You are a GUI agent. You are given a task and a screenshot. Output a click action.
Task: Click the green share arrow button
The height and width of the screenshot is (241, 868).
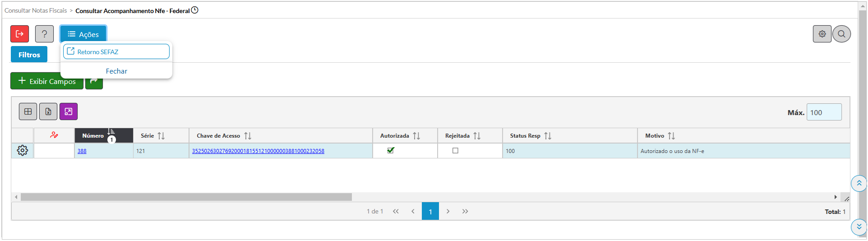tap(94, 81)
